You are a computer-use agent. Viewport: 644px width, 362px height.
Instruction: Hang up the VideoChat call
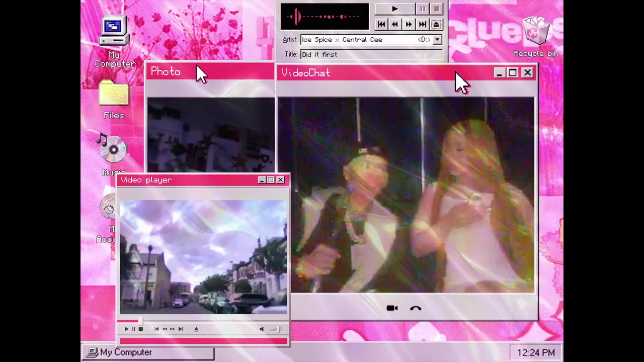point(416,308)
